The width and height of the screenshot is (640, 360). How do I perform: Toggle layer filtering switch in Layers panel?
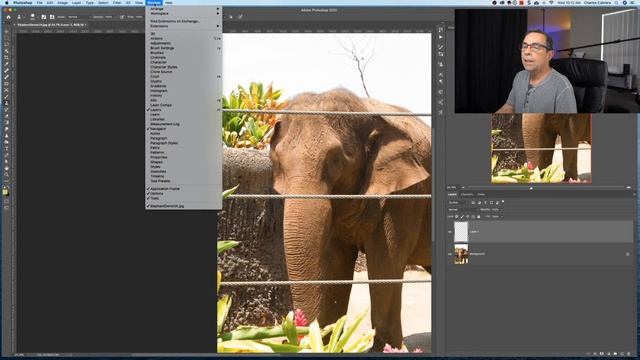pyautogui.click(x=503, y=201)
